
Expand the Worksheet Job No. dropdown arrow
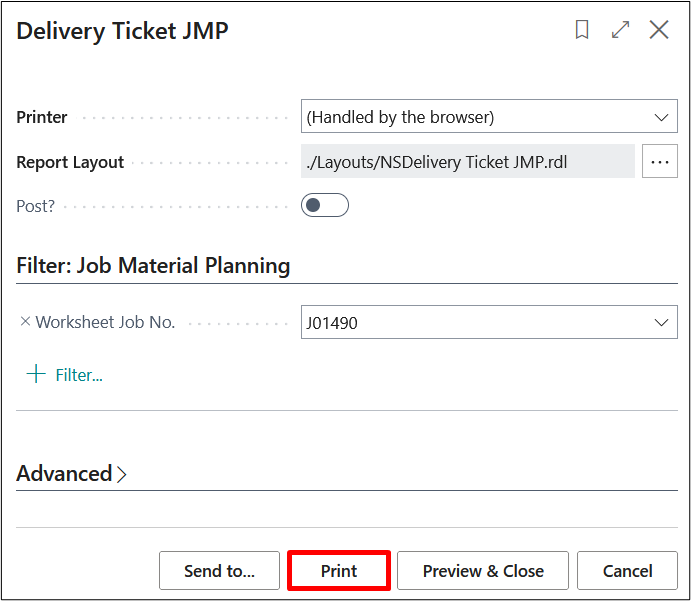click(661, 323)
